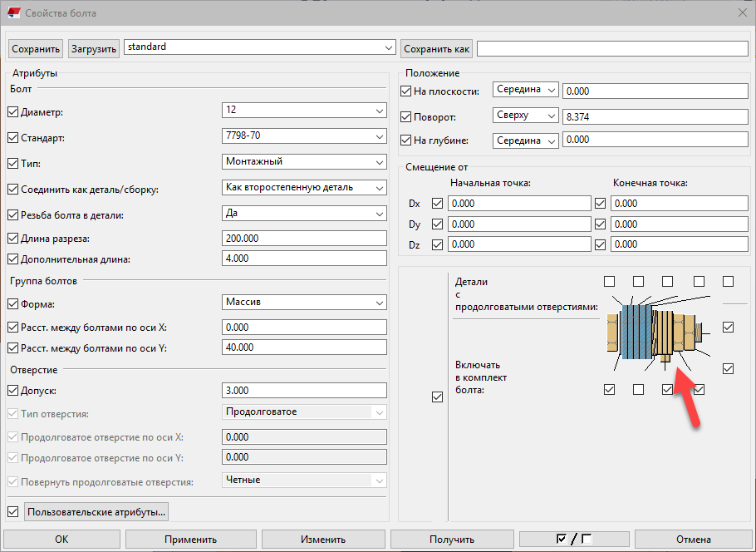Toggle the Допуск checkbox
The height and width of the screenshot is (552, 756).
point(12,390)
